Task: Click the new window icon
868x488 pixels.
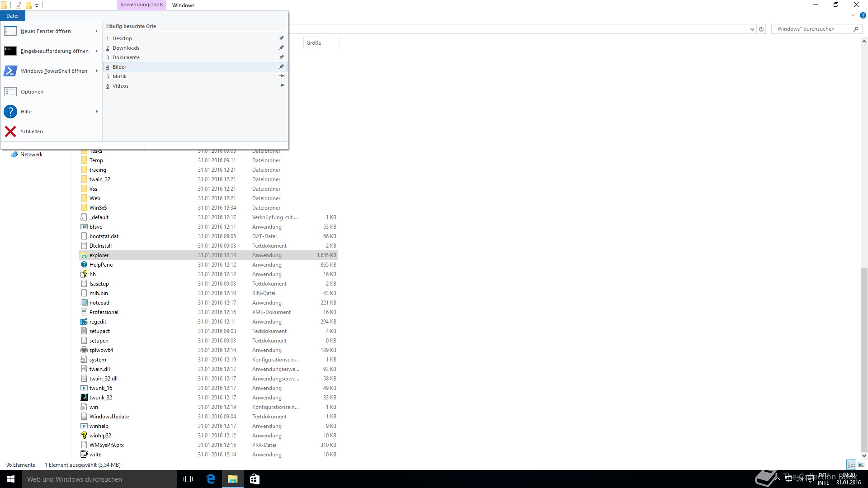Action: coord(10,31)
